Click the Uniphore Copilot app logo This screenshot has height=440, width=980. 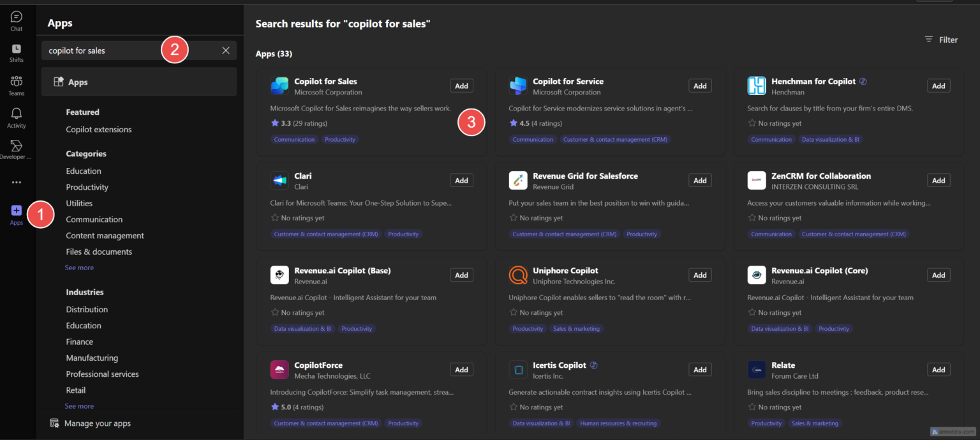[518, 275]
